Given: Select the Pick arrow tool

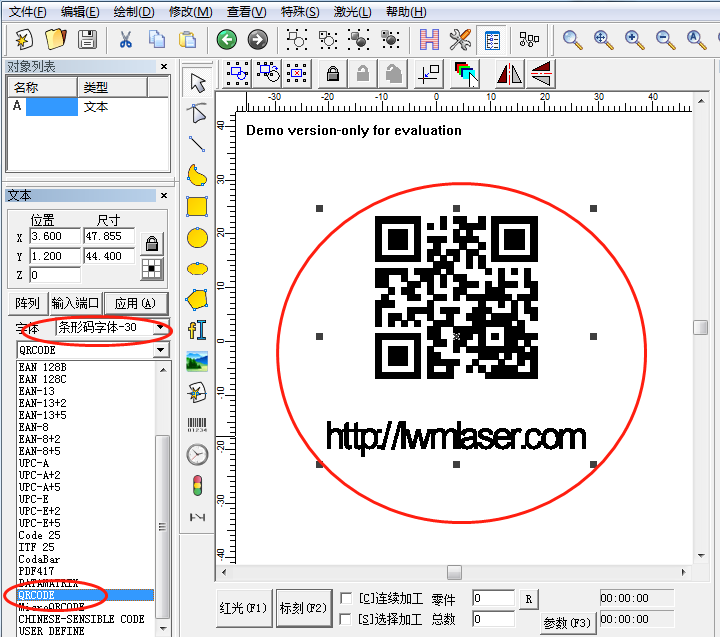Looking at the screenshot, I should point(198,83).
